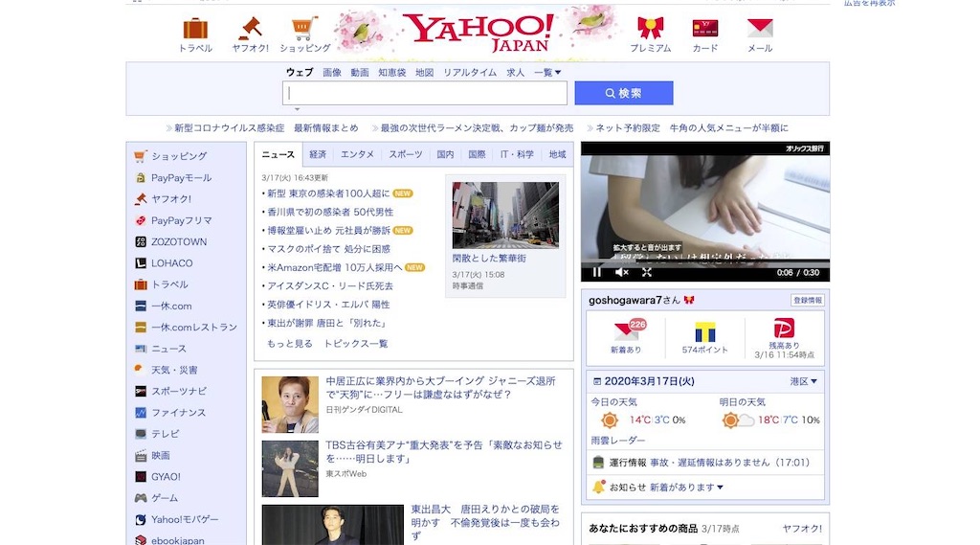Open 一休.comレストラン in left sidebar

(193, 328)
